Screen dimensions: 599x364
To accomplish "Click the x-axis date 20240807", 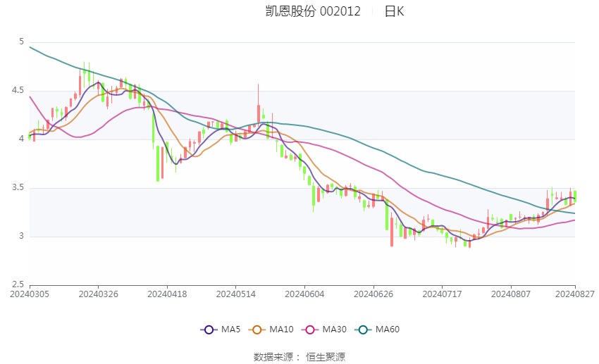I will pos(511,294).
